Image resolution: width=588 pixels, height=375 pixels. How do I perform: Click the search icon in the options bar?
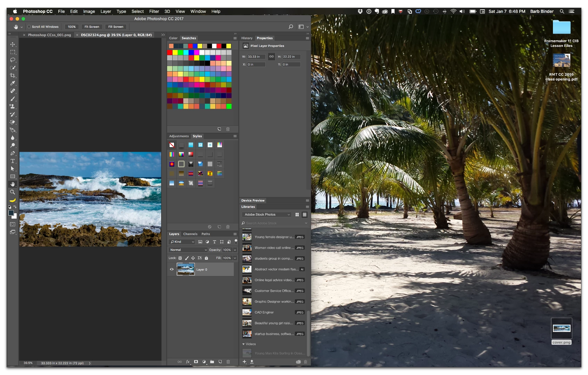tap(291, 27)
